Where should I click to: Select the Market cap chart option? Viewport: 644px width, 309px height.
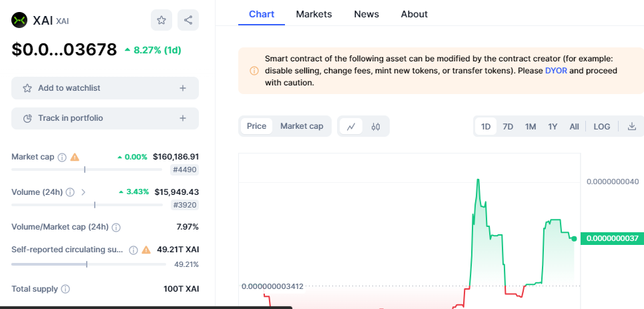(x=302, y=126)
